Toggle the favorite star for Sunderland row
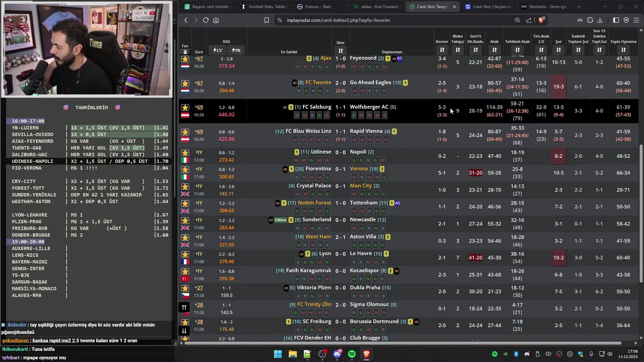The width and height of the screenshot is (644, 362). (x=185, y=220)
